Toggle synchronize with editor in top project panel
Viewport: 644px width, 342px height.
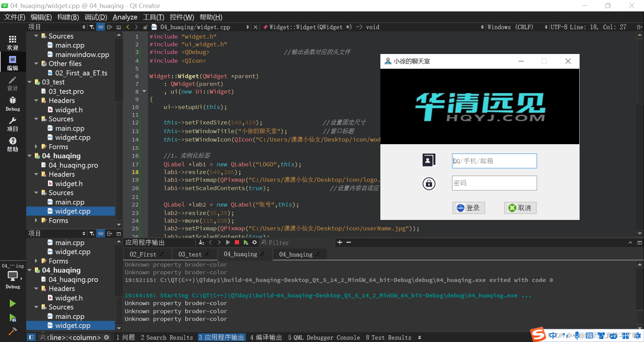101,27
